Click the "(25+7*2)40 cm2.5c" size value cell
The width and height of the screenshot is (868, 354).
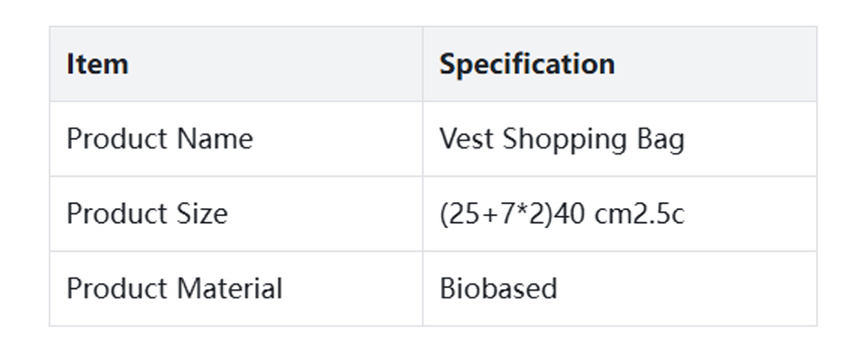[562, 213]
